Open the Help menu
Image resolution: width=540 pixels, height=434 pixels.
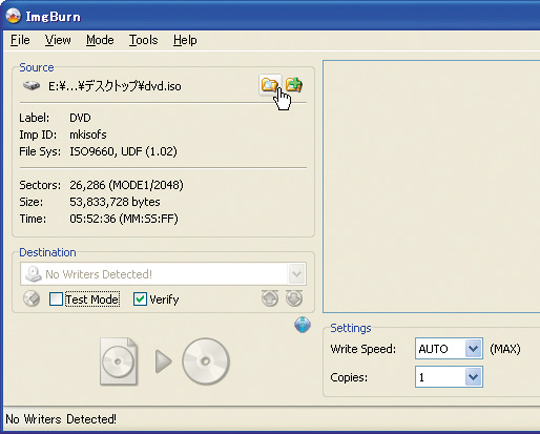tap(185, 40)
